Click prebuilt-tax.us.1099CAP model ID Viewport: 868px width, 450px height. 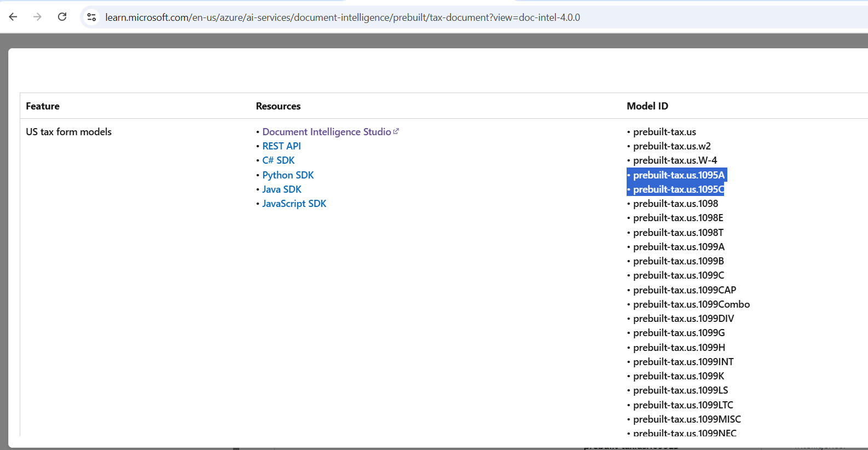(685, 290)
